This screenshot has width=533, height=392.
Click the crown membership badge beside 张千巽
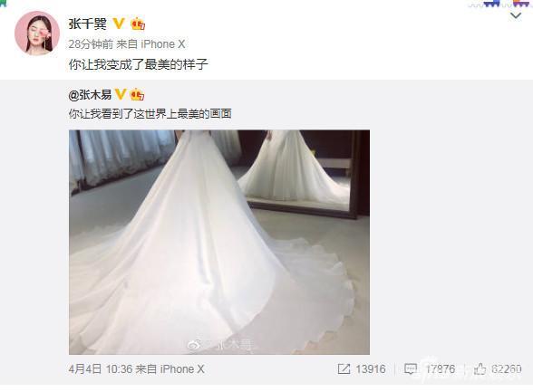(138, 24)
